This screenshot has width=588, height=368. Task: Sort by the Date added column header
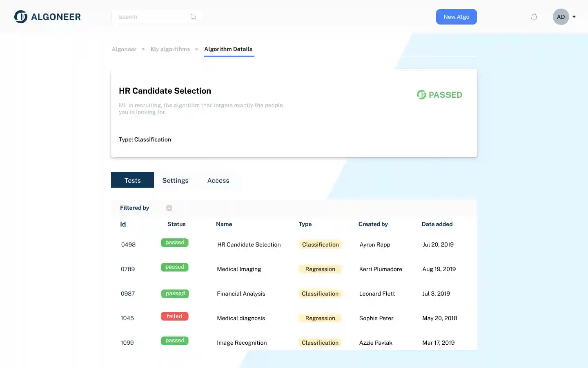click(437, 224)
